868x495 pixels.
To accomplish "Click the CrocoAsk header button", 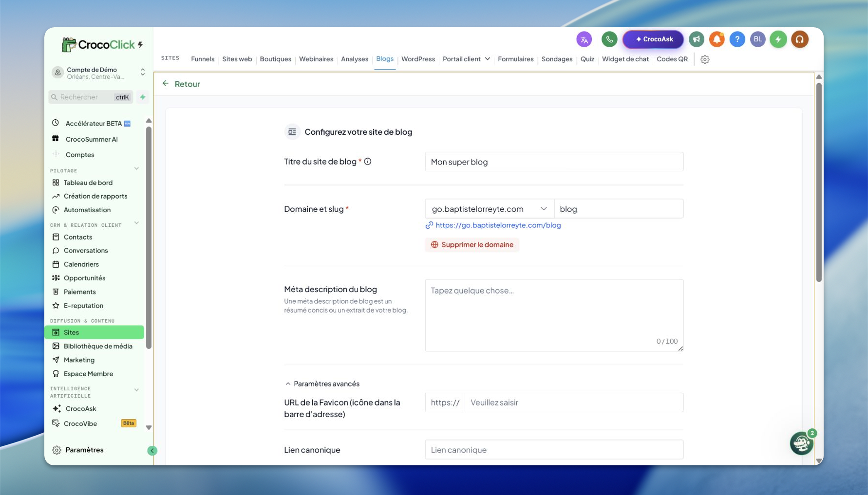I will point(653,39).
